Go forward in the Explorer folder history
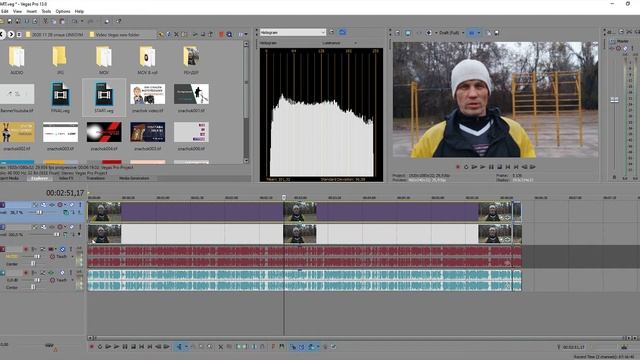 (x=11, y=34)
